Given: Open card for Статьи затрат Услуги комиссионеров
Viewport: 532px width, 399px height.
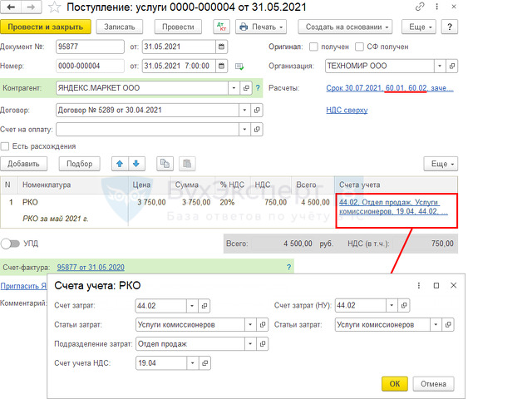Looking at the screenshot, I should point(263,325).
